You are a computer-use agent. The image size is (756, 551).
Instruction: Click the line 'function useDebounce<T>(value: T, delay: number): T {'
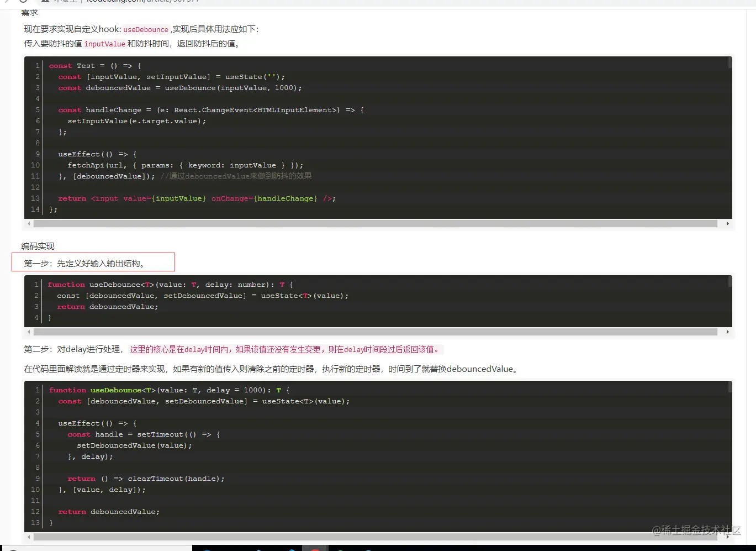coord(171,285)
